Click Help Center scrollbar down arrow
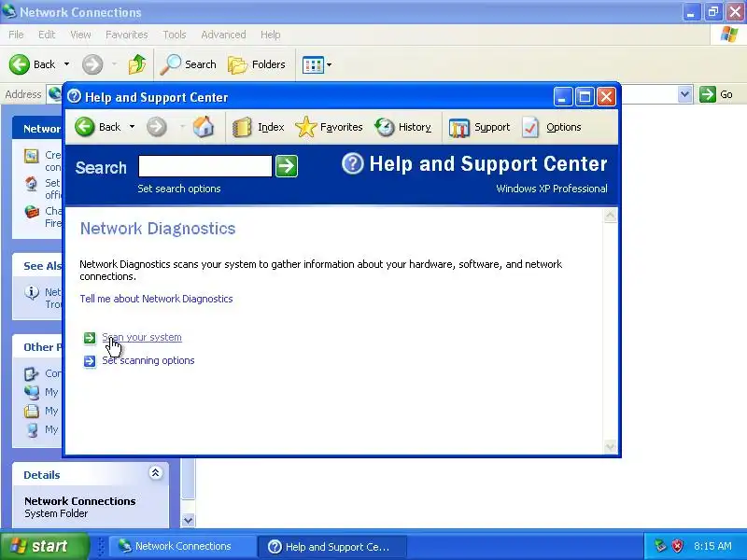 (x=611, y=447)
